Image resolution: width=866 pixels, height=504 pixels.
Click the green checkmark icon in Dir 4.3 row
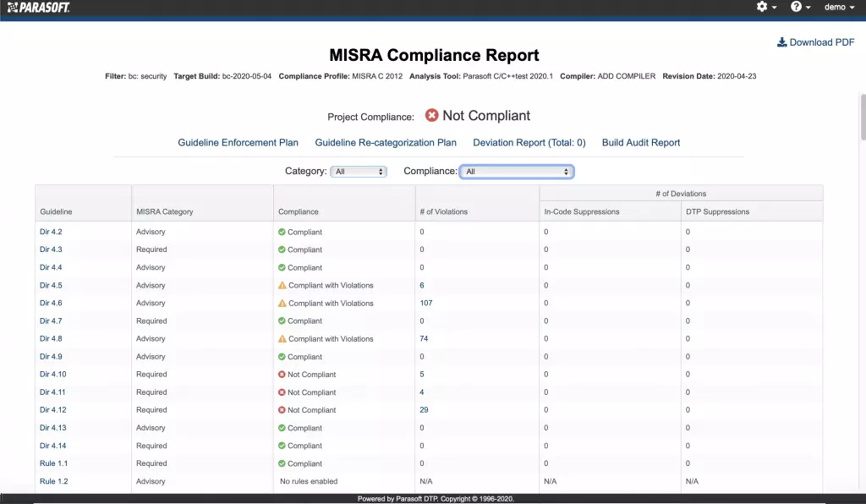pyautogui.click(x=282, y=249)
